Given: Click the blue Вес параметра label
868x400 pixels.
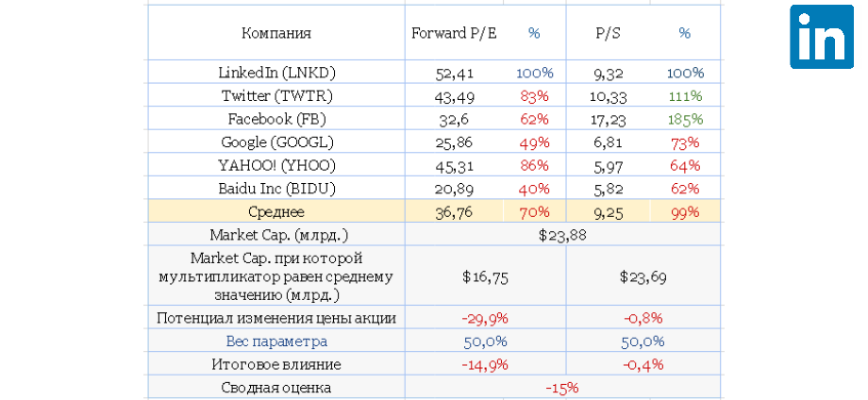Looking at the screenshot, I should coord(276,341).
